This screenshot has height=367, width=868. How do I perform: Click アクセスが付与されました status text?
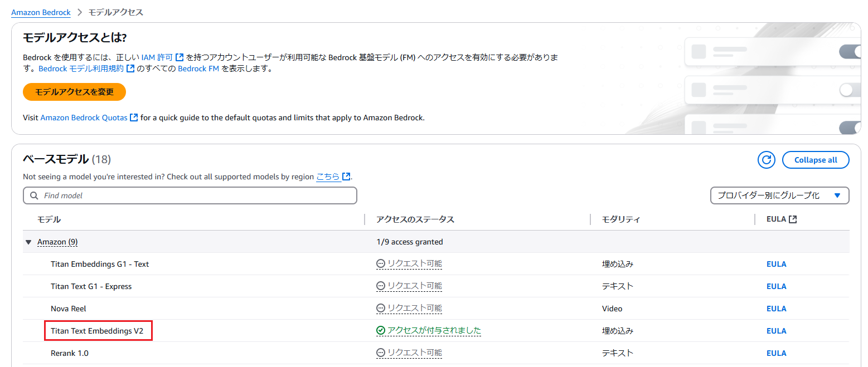click(x=434, y=331)
